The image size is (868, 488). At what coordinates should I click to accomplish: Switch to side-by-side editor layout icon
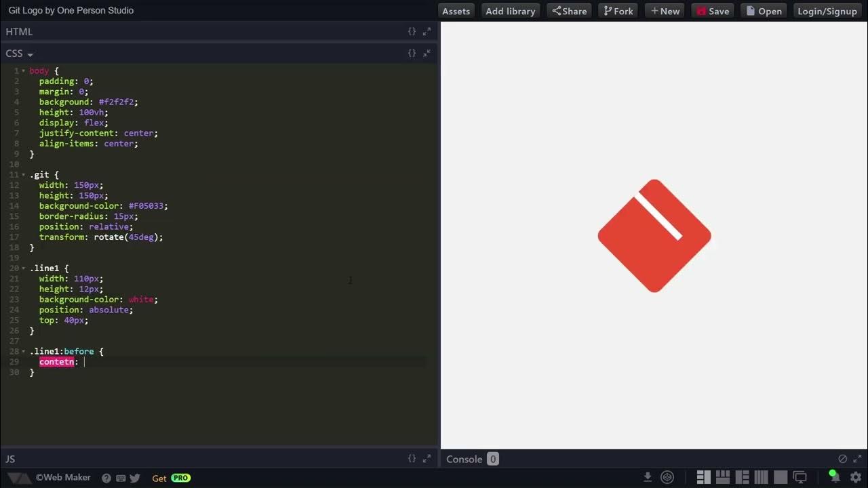(x=703, y=477)
